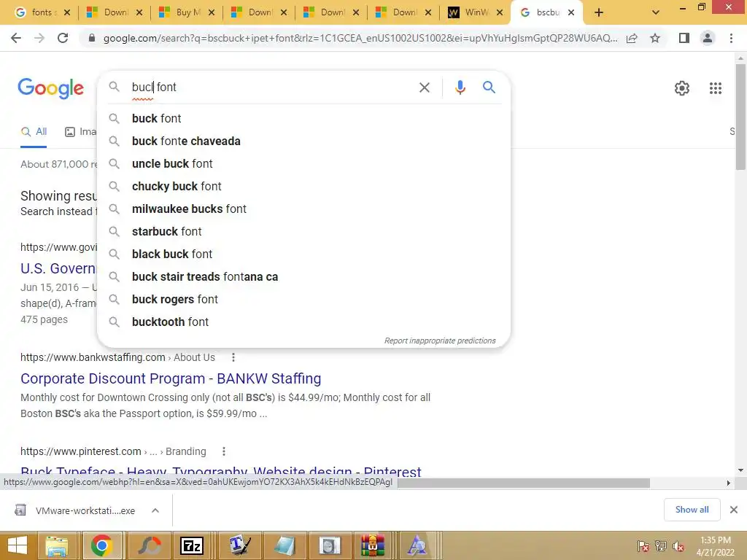Share this page from the address bar
The height and width of the screenshot is (560, 747).
[x=632, y=38]
